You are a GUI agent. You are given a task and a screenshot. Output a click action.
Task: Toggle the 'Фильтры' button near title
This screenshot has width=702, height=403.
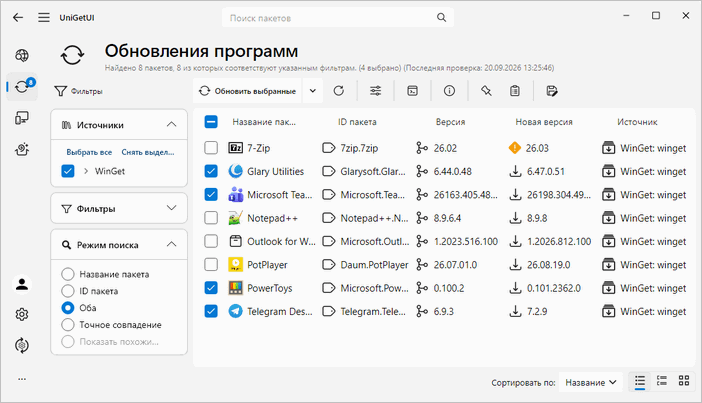[x=78, y=91]
